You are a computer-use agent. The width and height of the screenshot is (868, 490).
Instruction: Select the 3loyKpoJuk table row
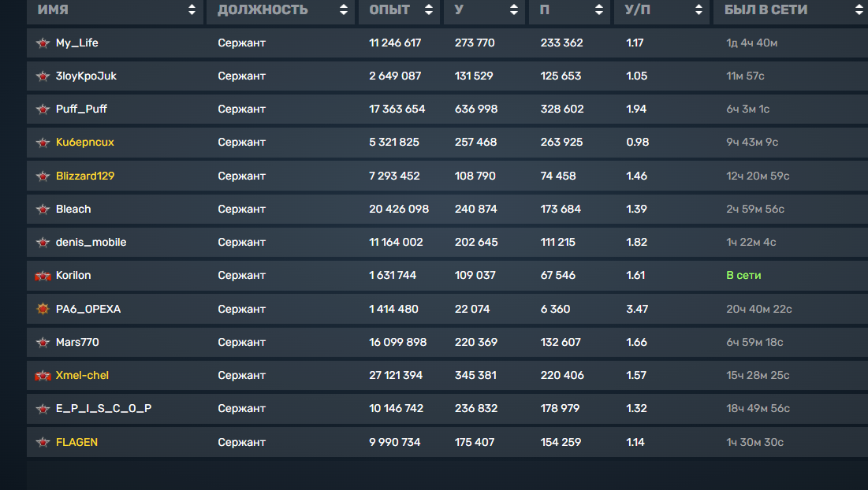coord(447,76)
